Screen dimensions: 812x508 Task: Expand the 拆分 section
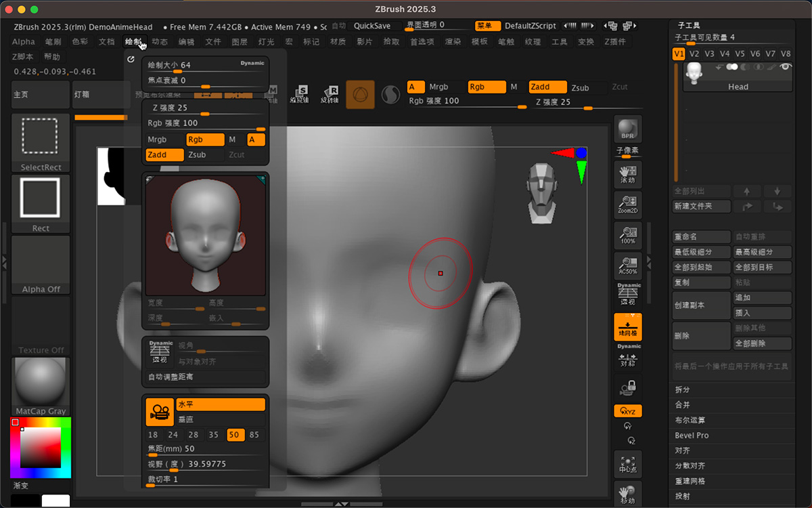click(682, 389)
